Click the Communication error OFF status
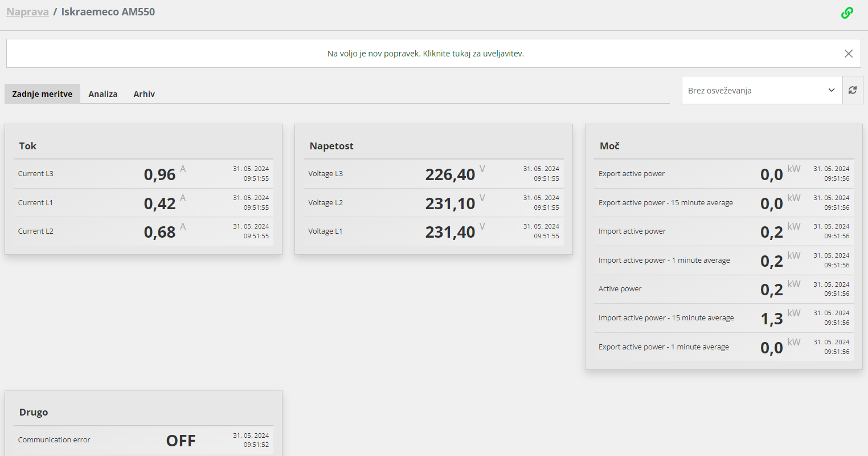Screen dimensions: 868x456 (x=181, y=441)
